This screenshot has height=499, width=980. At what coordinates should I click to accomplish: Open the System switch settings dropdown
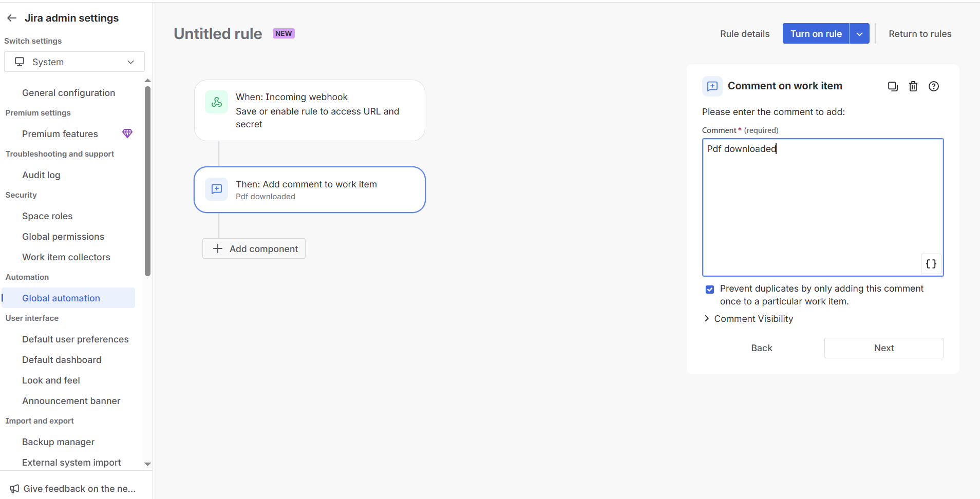tap(74, 62)
